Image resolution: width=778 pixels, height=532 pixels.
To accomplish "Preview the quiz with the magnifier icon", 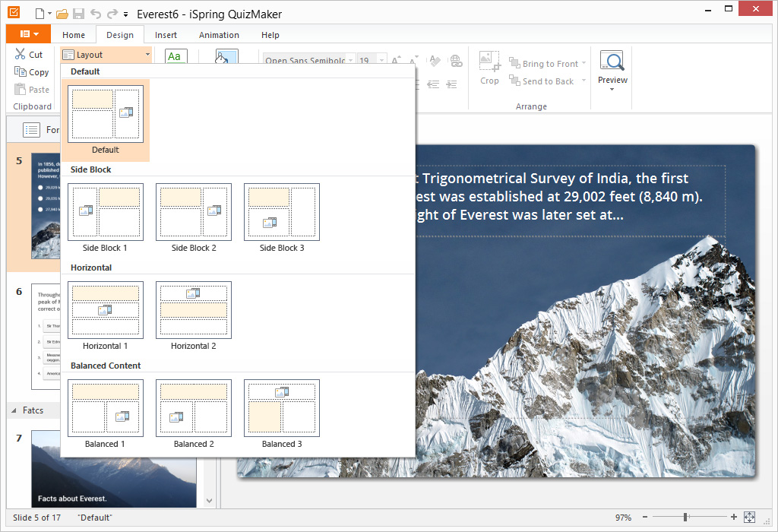I will point(612,61).
